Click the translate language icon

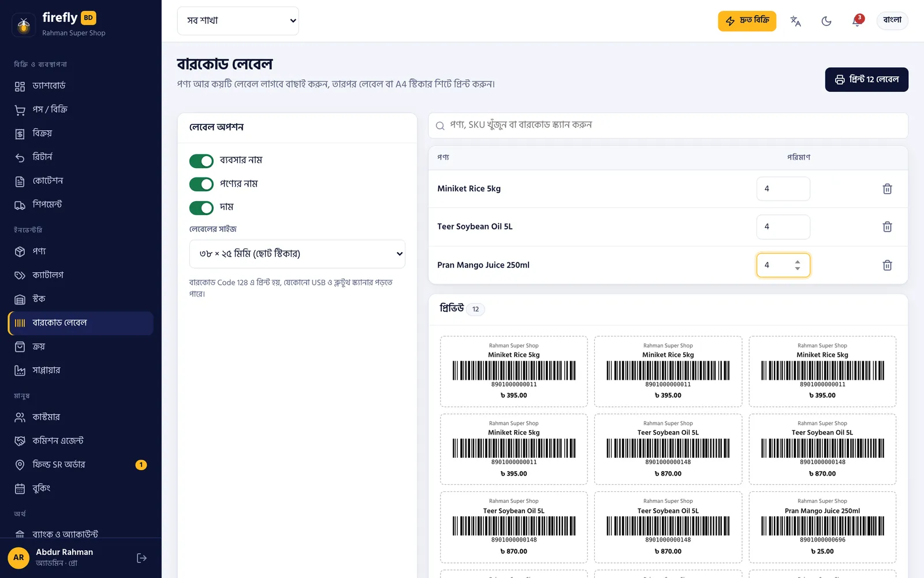coord(795,21)
